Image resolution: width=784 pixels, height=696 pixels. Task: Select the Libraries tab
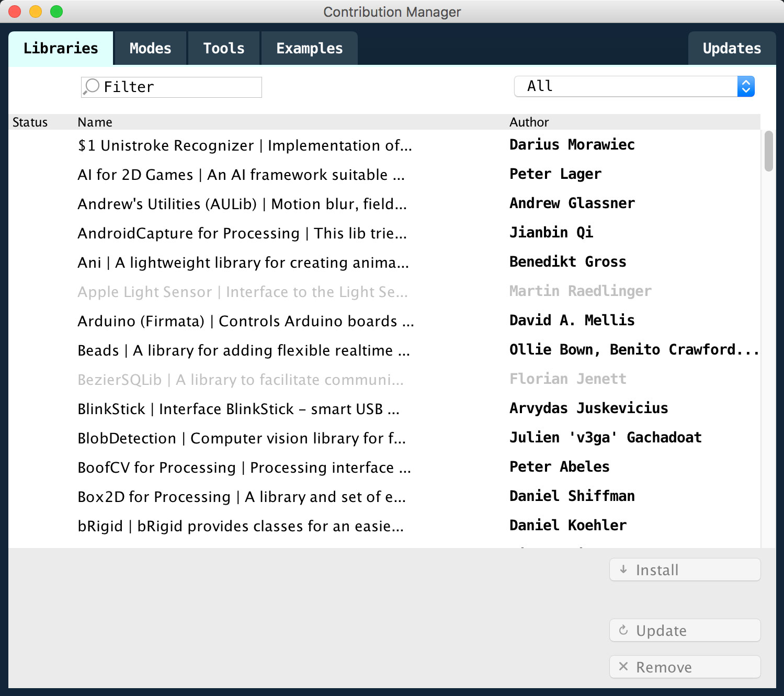[x=61, y=48]
